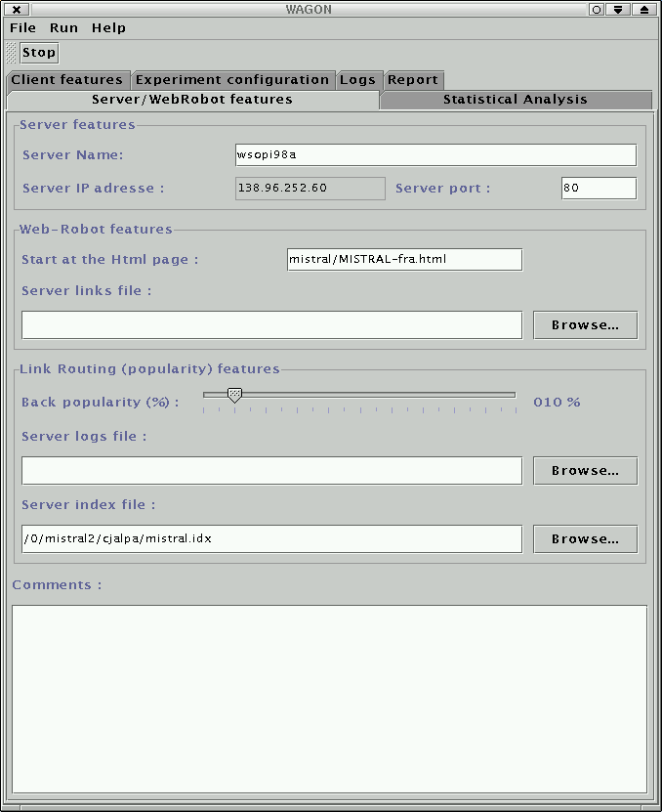Viewport: 662px width, 812px height.
Task: Click the toolbar drag handle beside Stop
Action: coord(12,53)
